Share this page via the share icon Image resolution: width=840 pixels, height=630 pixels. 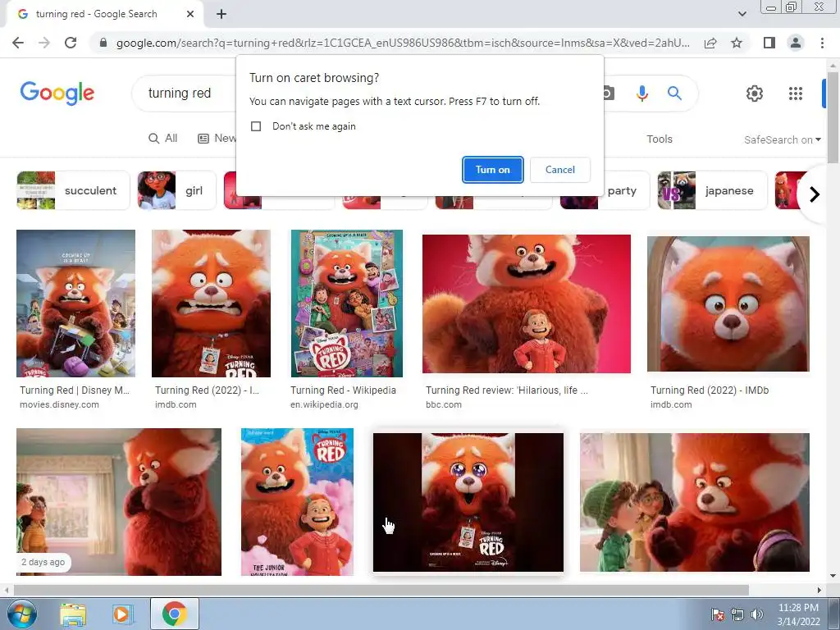pyautogui.click(x=710, y=43)
